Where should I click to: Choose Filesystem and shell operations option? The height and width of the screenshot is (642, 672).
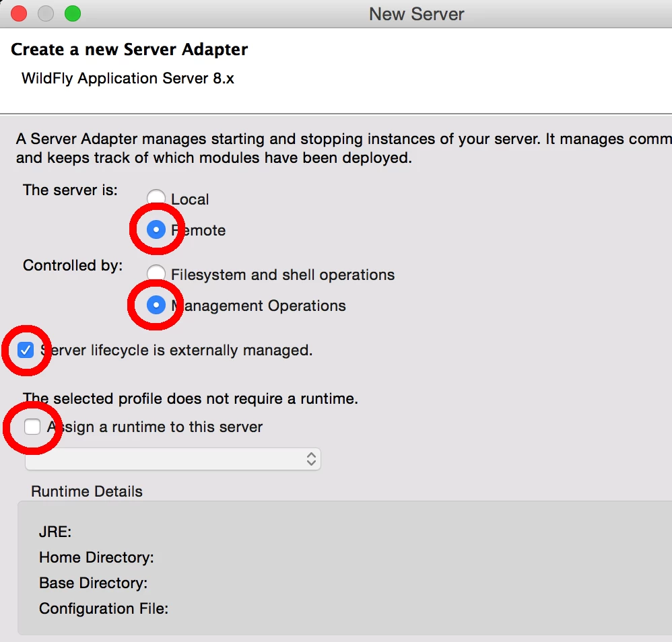click(156, 274)
